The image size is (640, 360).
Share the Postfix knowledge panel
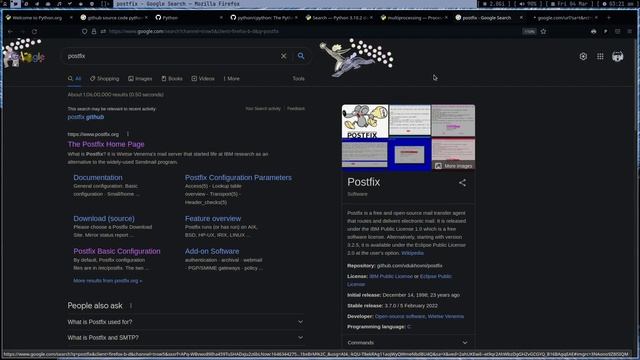pyautogui.click(x=462, y=183)
